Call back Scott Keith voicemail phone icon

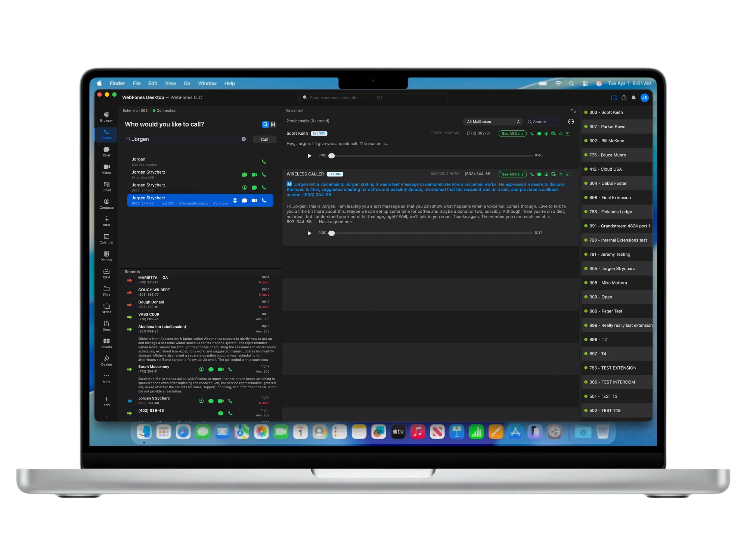(532, 134)
